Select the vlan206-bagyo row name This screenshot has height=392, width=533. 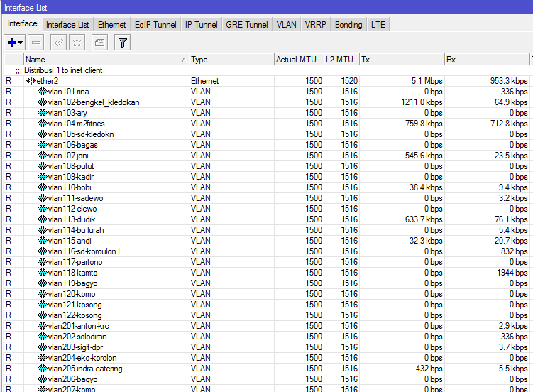(72, 379)
